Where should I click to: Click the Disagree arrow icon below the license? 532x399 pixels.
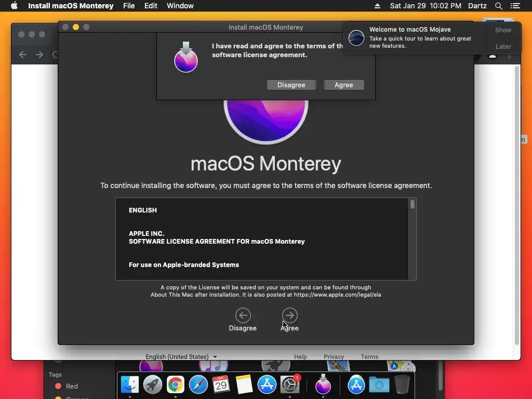243,315
